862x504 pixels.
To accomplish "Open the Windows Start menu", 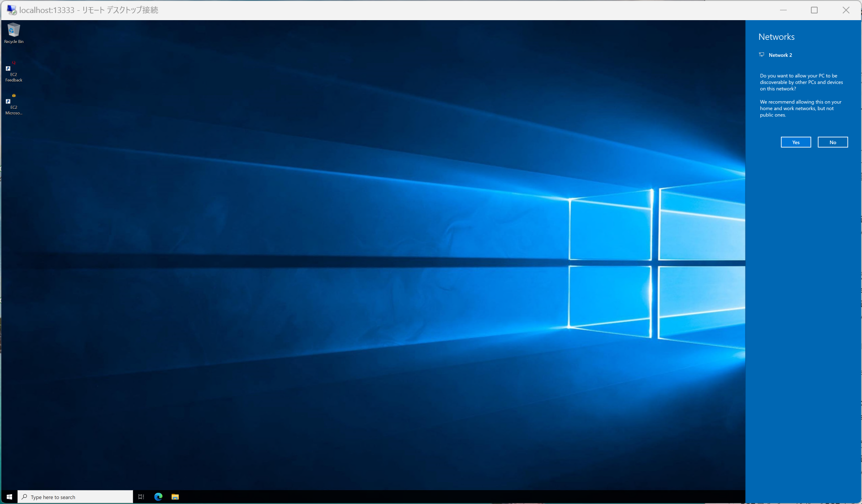I will pos(9,497).
